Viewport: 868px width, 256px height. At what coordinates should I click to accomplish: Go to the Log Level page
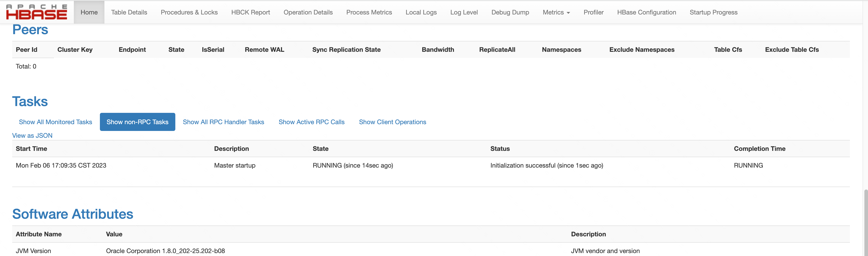tap(464, 12)
